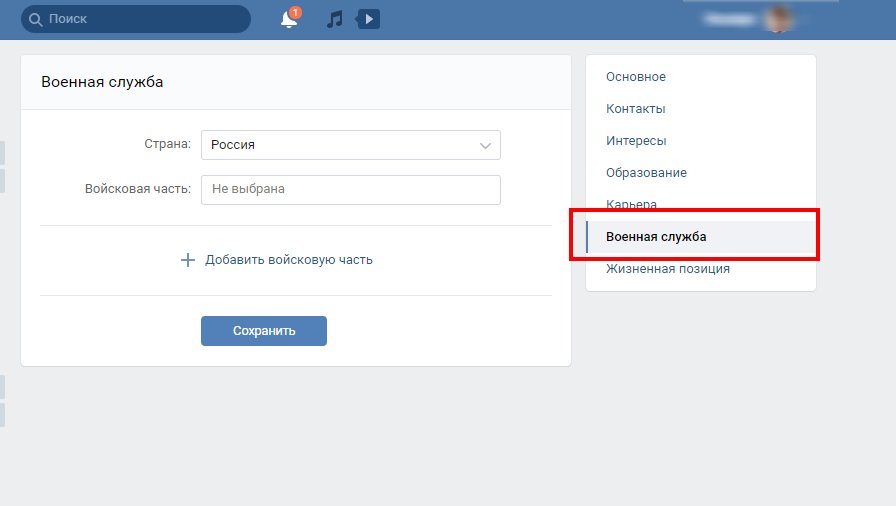Select Военная служба menu item
The width and height of the screenshot is (896, 506).
[x=701, y=236]
